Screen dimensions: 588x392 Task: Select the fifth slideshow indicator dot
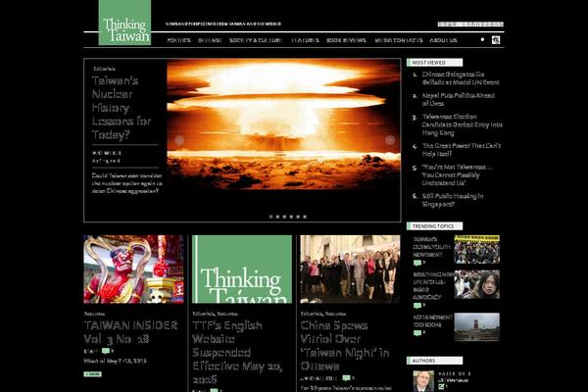298,217
